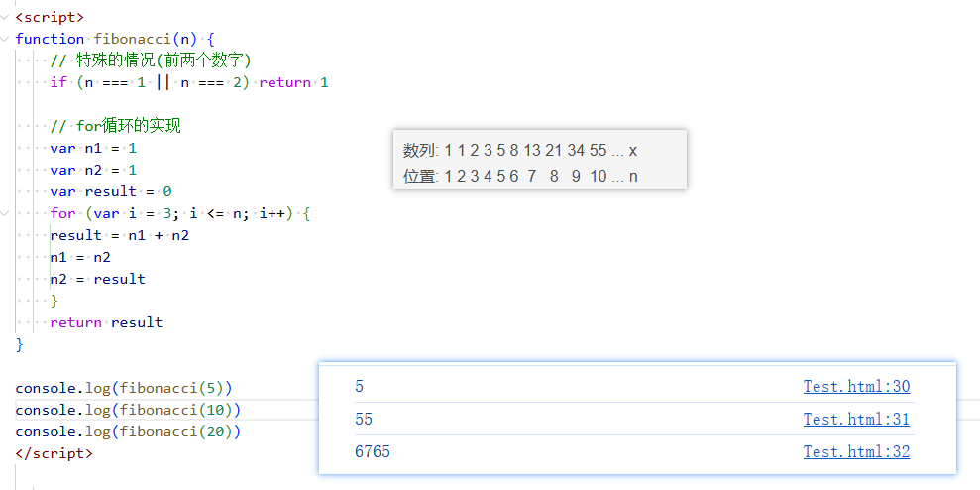Click the 'var n1 = 1' line

pos(93,149)
